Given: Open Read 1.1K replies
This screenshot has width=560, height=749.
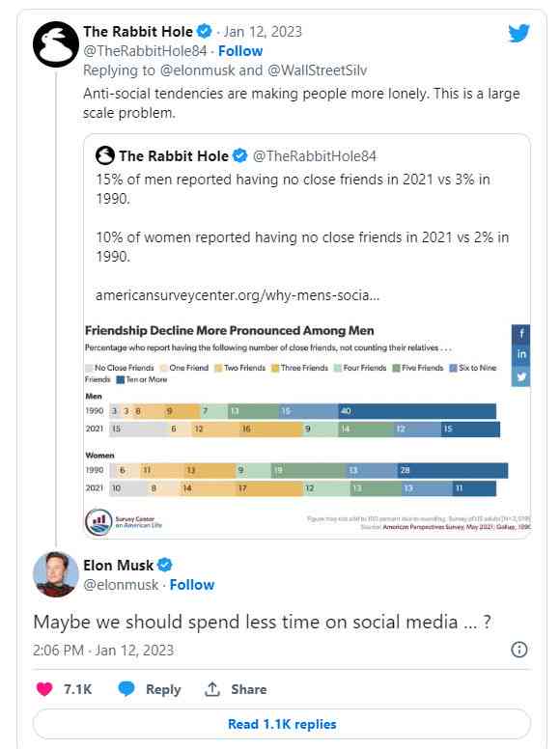Looking at the screenshot, I should click(x=282, y=724).
